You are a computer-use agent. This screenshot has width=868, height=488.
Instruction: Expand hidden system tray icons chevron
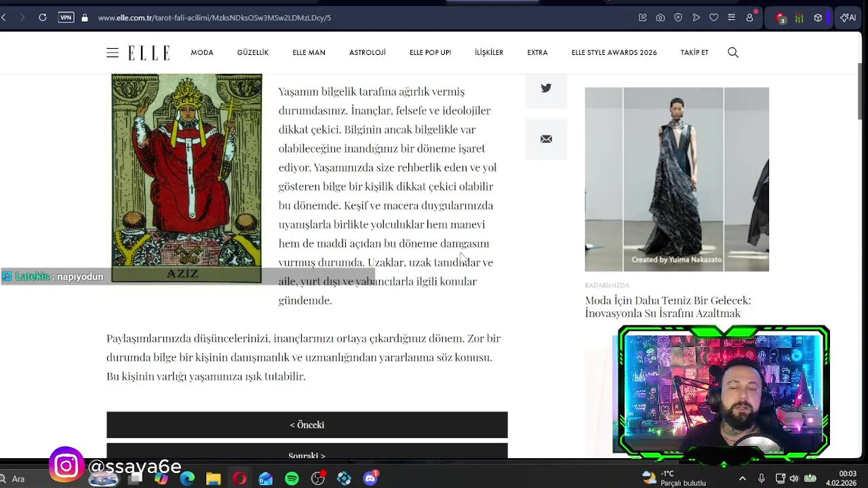(x=743, y=479)
